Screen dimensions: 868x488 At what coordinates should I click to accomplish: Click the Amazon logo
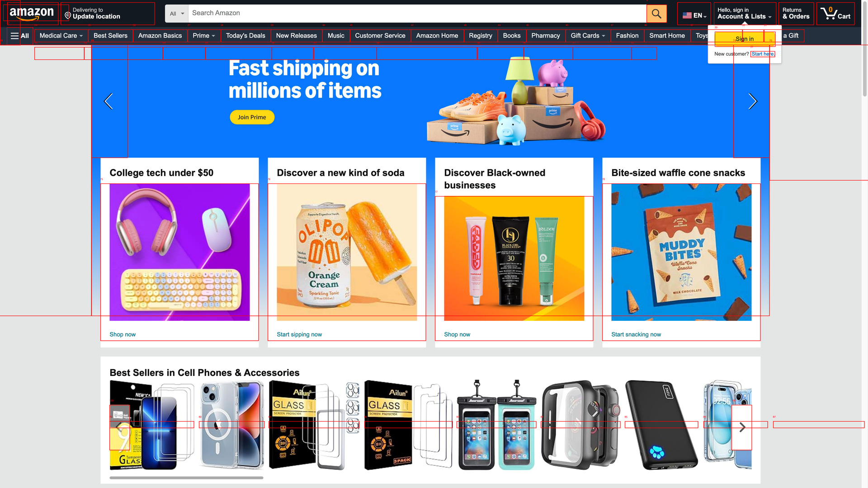tap(32, 13)
